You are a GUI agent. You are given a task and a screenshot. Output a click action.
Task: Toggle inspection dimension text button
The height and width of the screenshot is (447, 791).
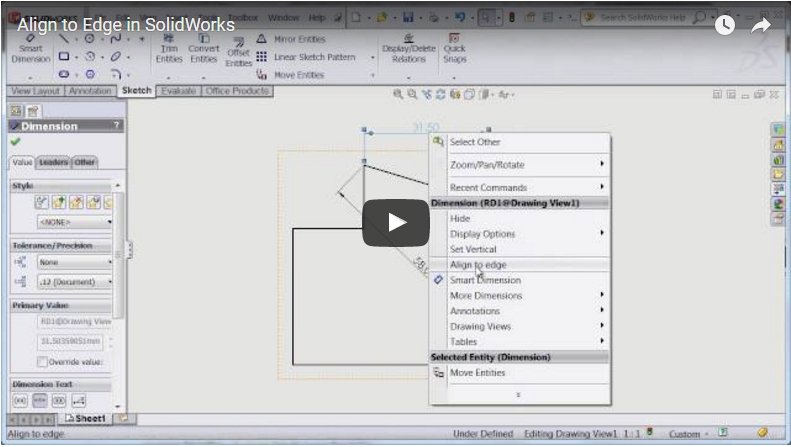59,401
